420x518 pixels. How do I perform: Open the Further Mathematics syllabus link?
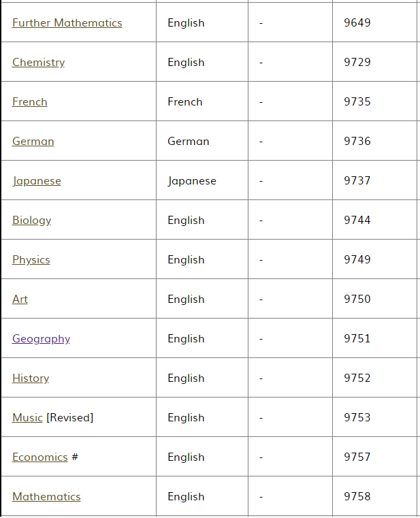pos(67,22)
